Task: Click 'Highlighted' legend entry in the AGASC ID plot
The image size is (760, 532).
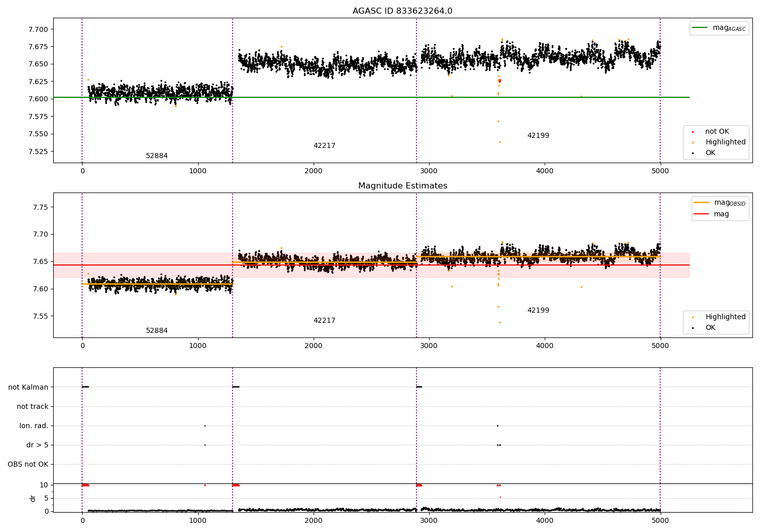Action: (x=718, y=142)
